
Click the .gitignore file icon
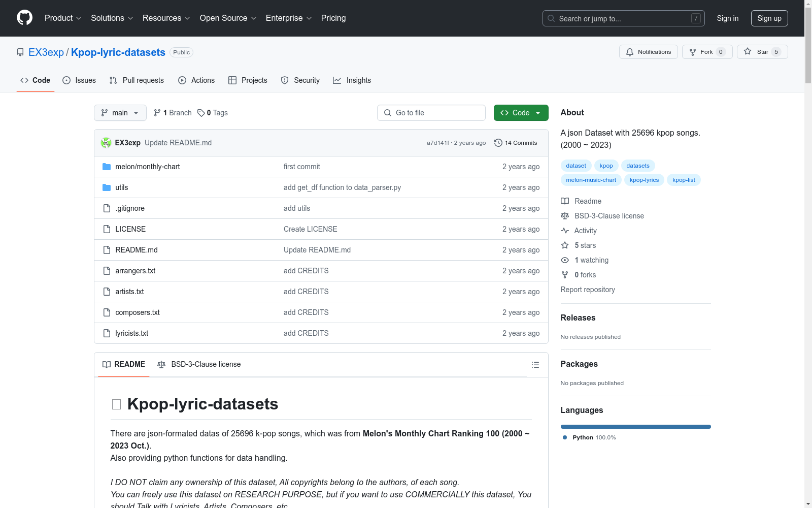[x=107, y=208]
